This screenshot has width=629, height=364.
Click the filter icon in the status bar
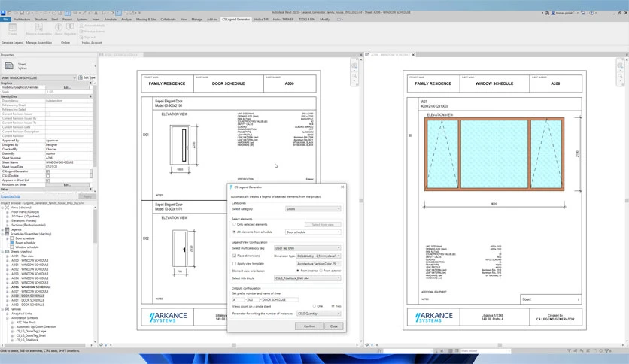click(x=608, y=350)
